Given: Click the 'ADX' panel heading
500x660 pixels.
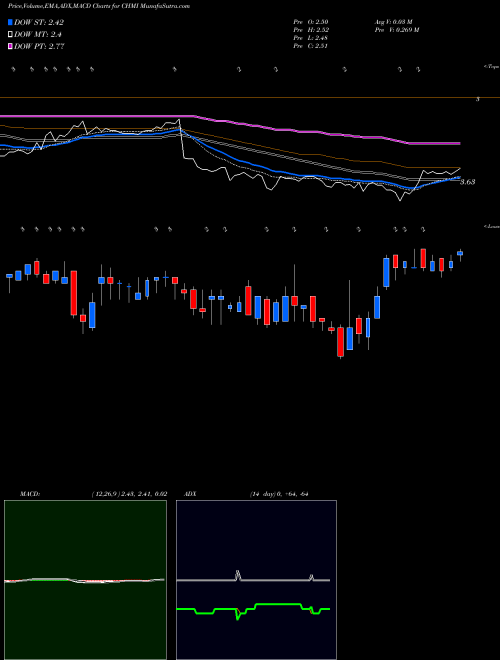Looking at the screenshot, I should pyautogui.click(x=190, y=494).
